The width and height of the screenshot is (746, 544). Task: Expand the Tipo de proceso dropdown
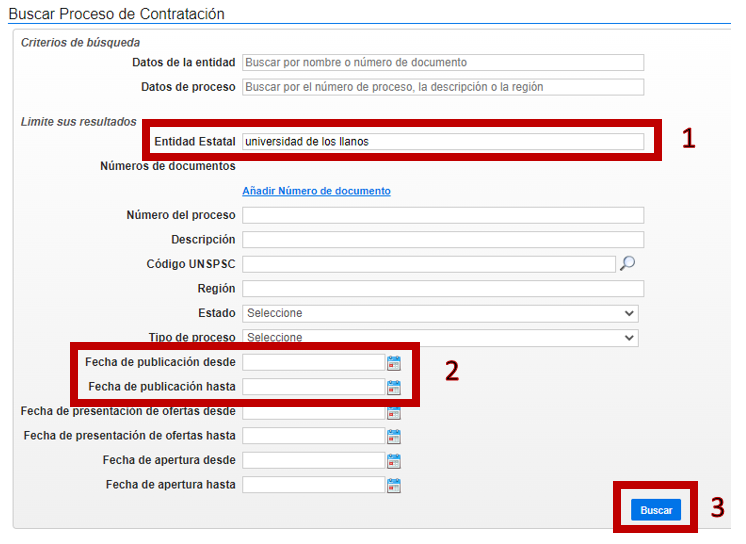click(440, 337)
